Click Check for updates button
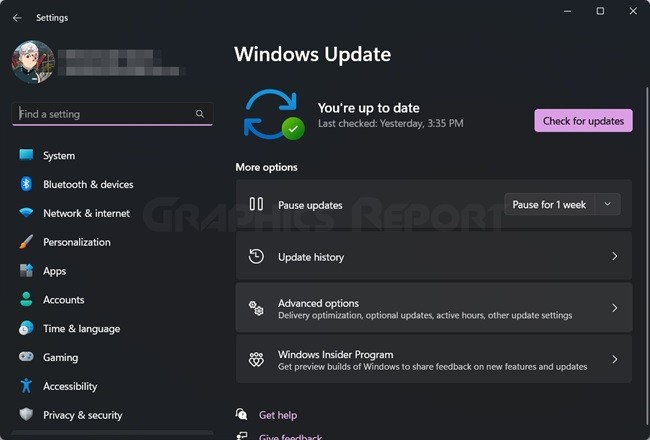This screenshot has width=650, height=440. pos(583,121)
